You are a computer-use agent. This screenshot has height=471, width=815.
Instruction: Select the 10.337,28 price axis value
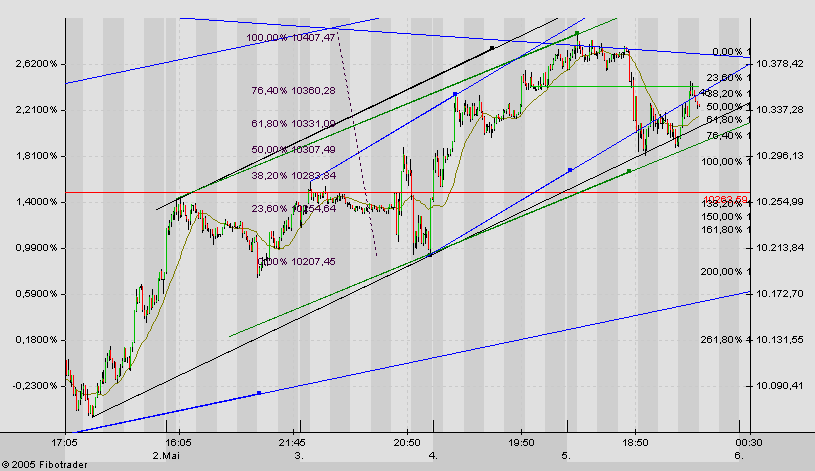780,110
